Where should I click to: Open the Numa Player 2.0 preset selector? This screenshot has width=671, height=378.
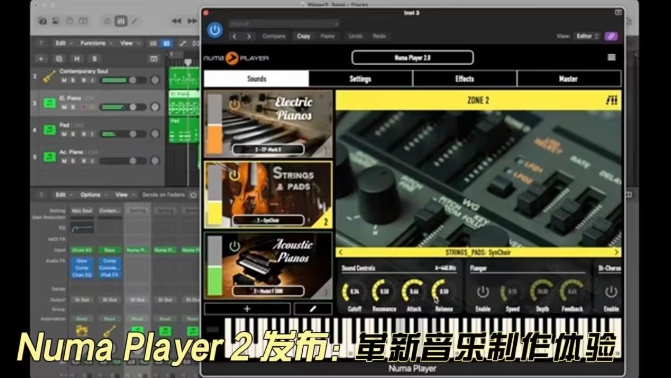coord(413,57)
